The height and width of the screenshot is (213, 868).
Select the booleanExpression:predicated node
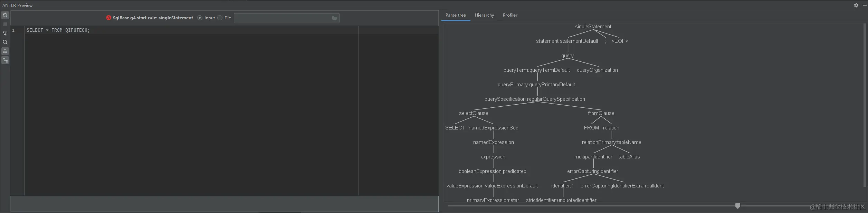pos(492,171)
